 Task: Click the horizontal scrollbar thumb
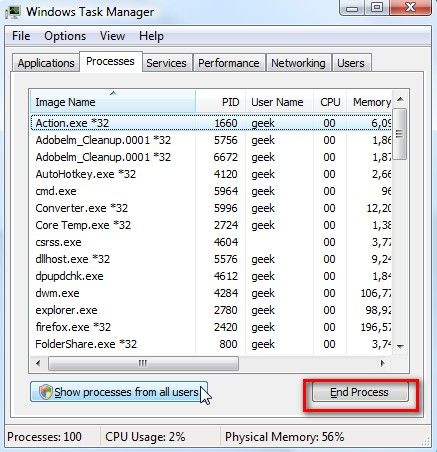[x=143, y=363]
